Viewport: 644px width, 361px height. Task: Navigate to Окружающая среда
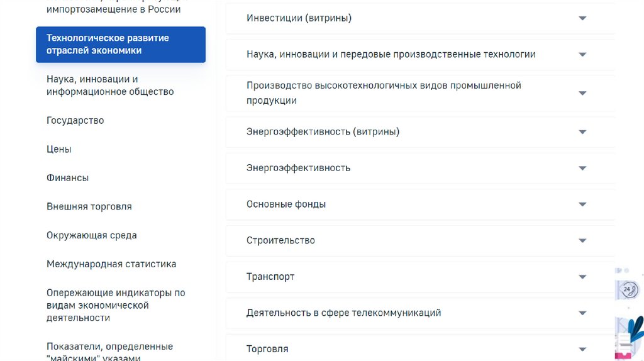point(92,235)
